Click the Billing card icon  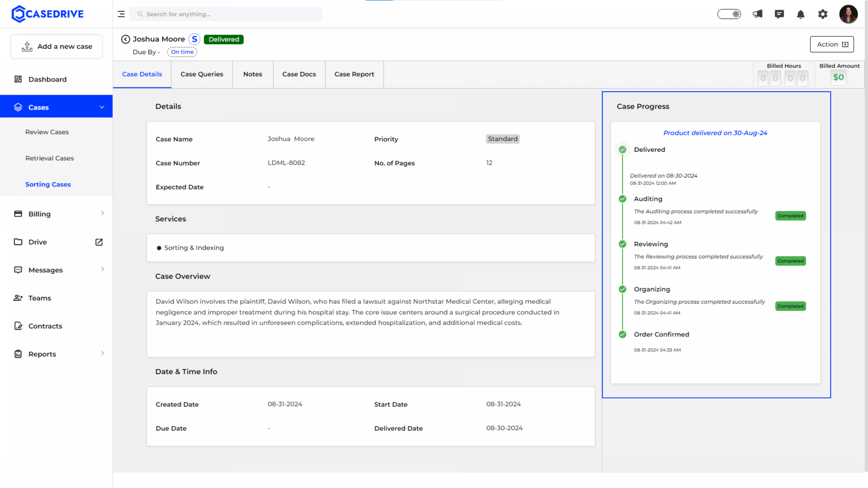click(x=18, y=214)
